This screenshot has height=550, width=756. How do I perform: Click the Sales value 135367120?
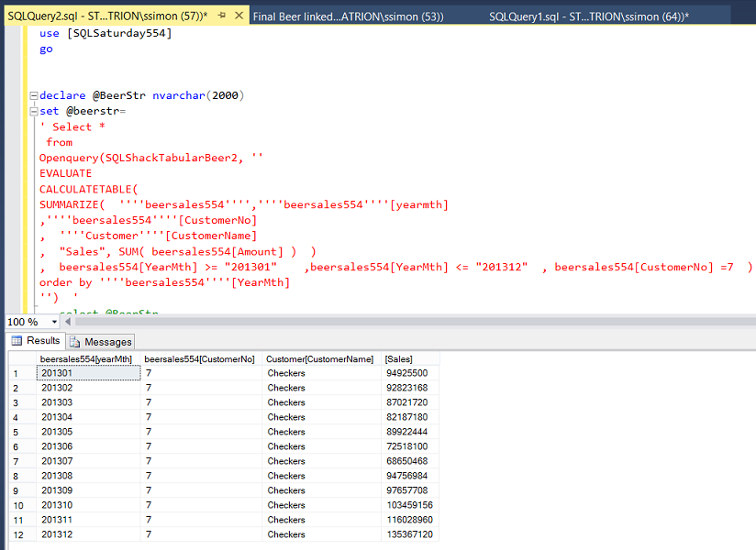[x=408, y=534]
